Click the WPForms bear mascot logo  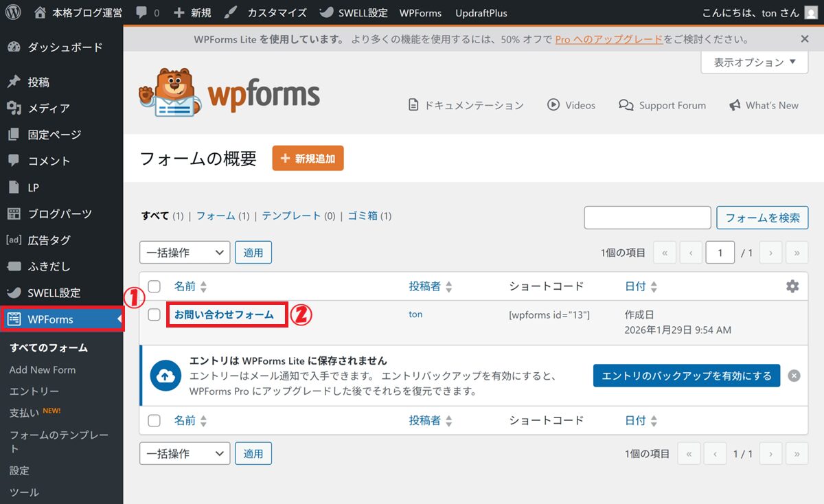(x=169, y=93)
